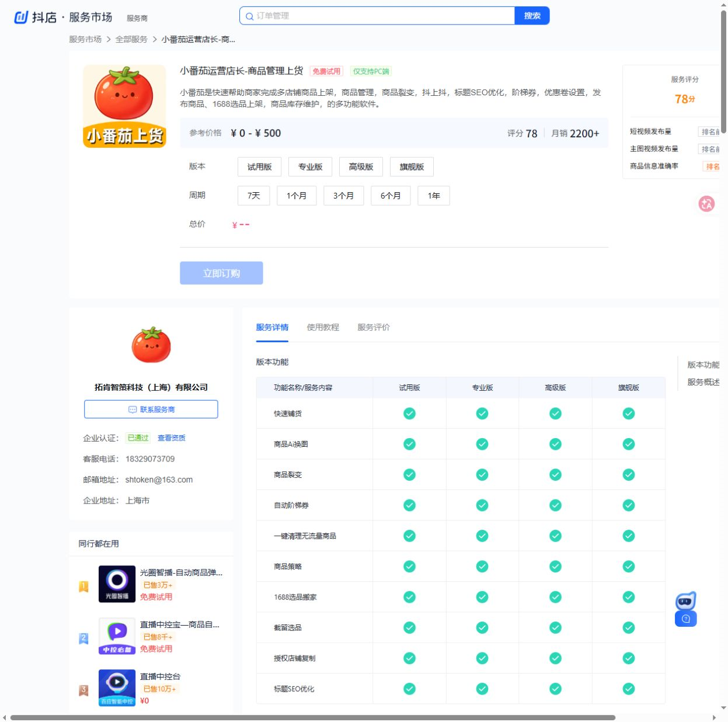
Task: Click the large tomato product image
Action: [124, 106]
